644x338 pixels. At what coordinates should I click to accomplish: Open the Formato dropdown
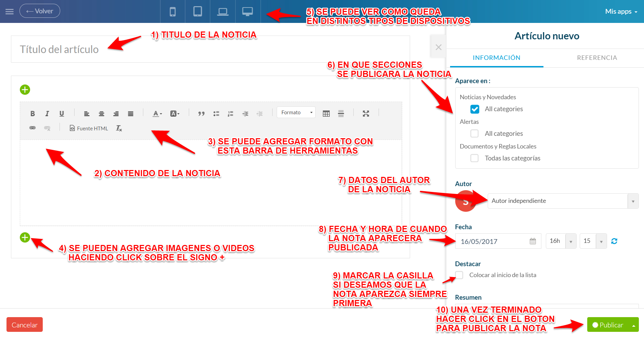coord(296,113)
